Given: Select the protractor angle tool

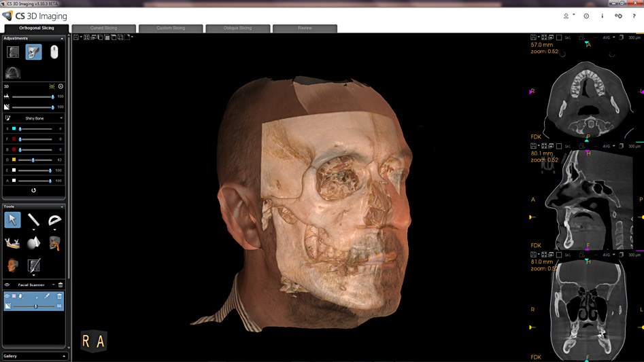Looking at the screenshot, I should [54, 220].
